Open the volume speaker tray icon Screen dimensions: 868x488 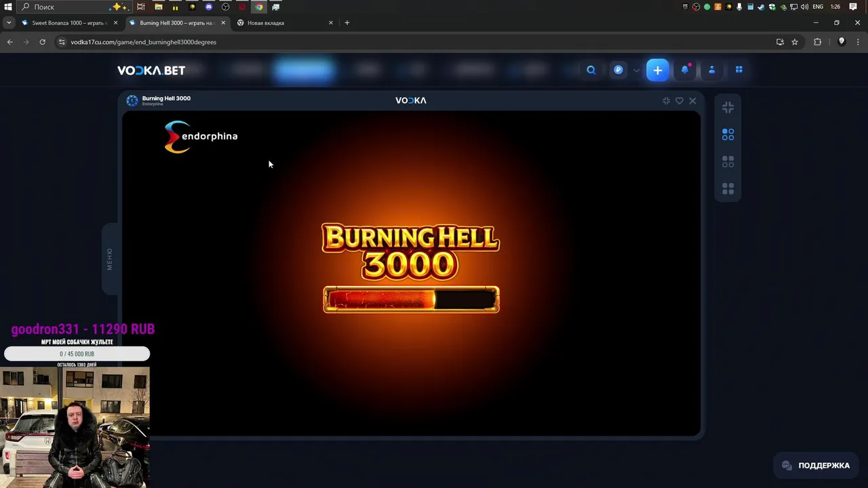pos(804,7)
